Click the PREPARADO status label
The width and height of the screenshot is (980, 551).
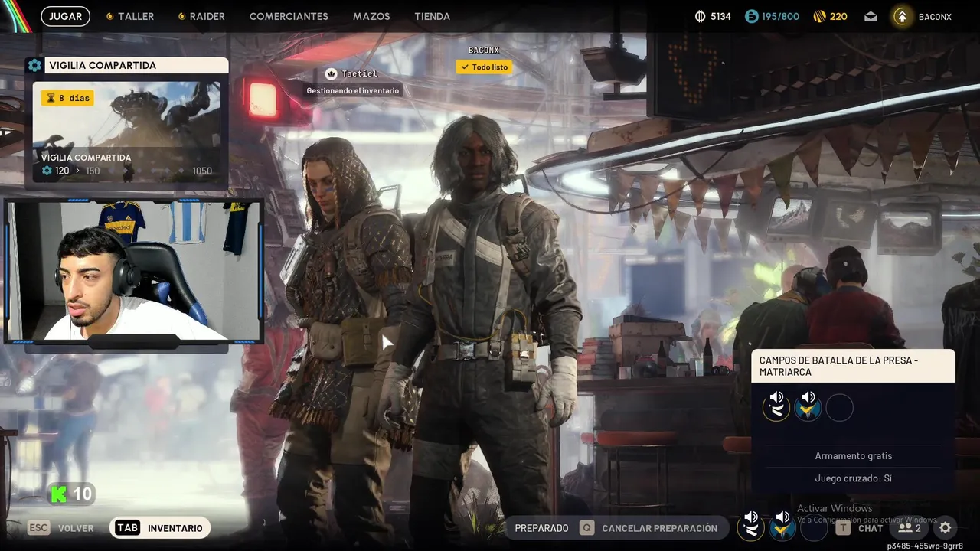[x=541, y=528]
